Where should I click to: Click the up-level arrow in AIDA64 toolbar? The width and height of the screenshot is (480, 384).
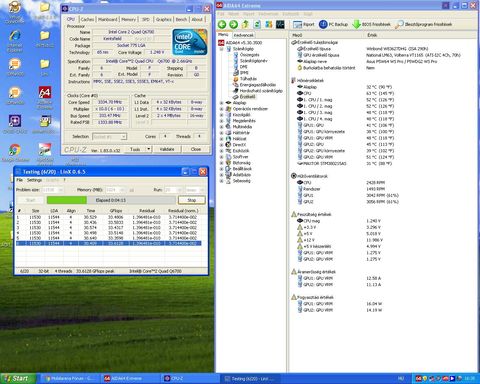click(245, 24)
